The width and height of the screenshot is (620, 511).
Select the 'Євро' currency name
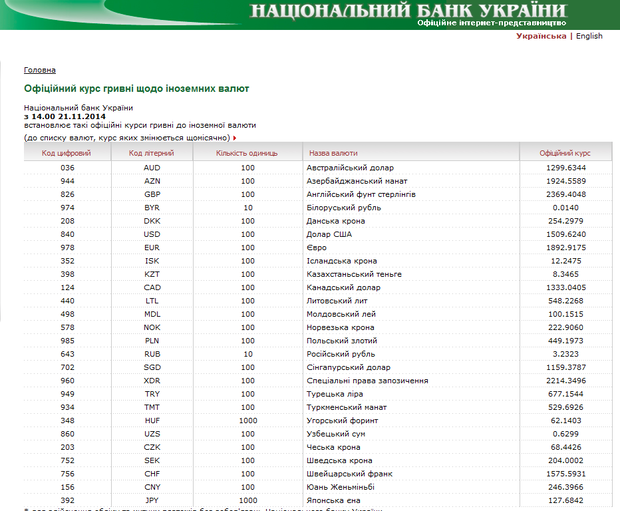[x=316, y=246]
